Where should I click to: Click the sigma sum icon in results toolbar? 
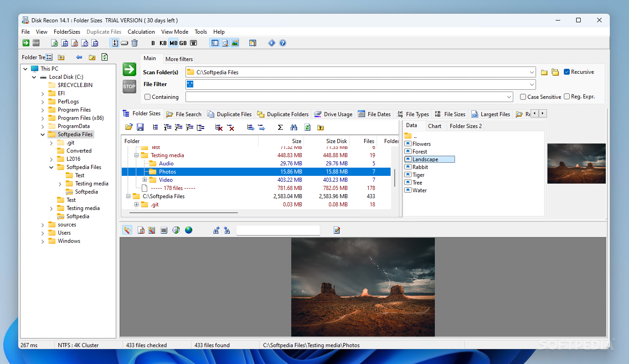tap(280, 128)
